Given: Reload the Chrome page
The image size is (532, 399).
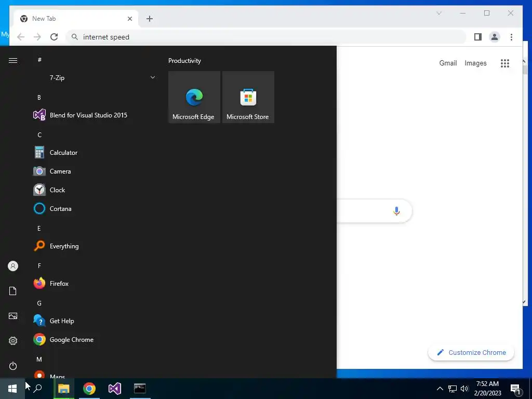Looking at the screenshot, I should [54, 37].
